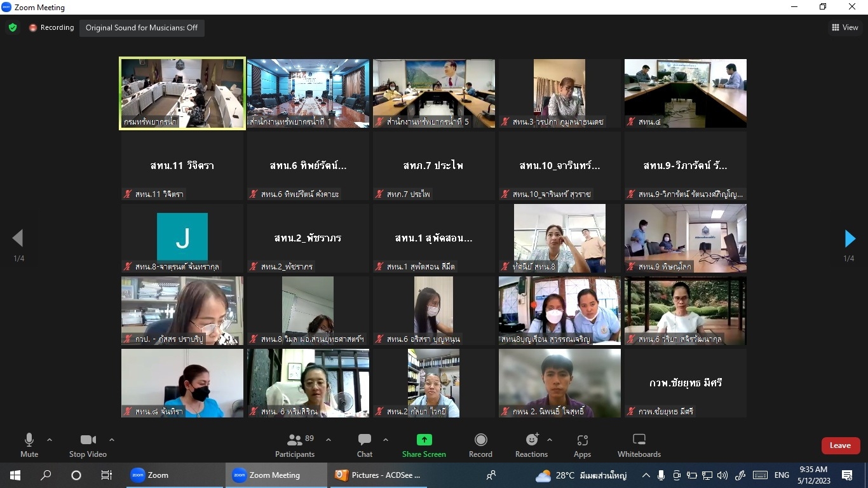The width and height of the screenshot is (868, 488).
Task: Mute the microphone in Zoom toolbar
Action: (29, 445)
